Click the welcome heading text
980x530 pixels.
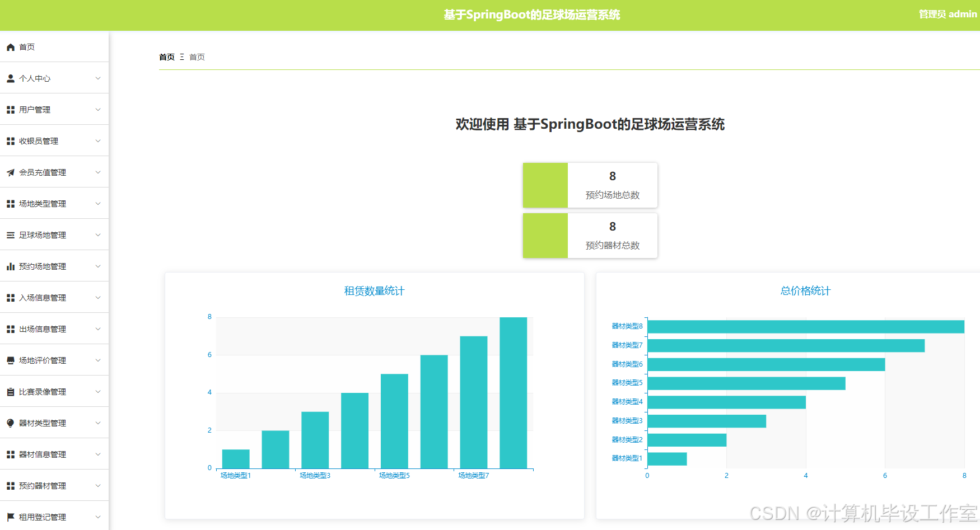click(x=590, y=124)
